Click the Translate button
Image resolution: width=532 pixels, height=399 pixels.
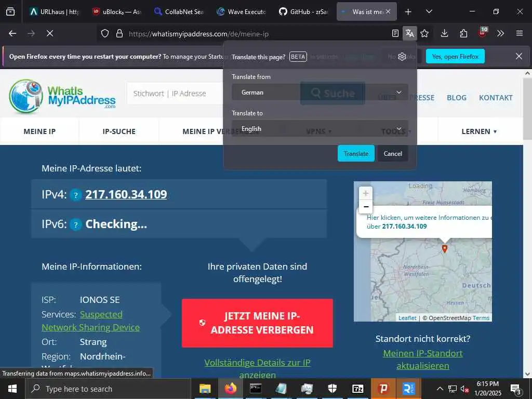coord(356,153)
